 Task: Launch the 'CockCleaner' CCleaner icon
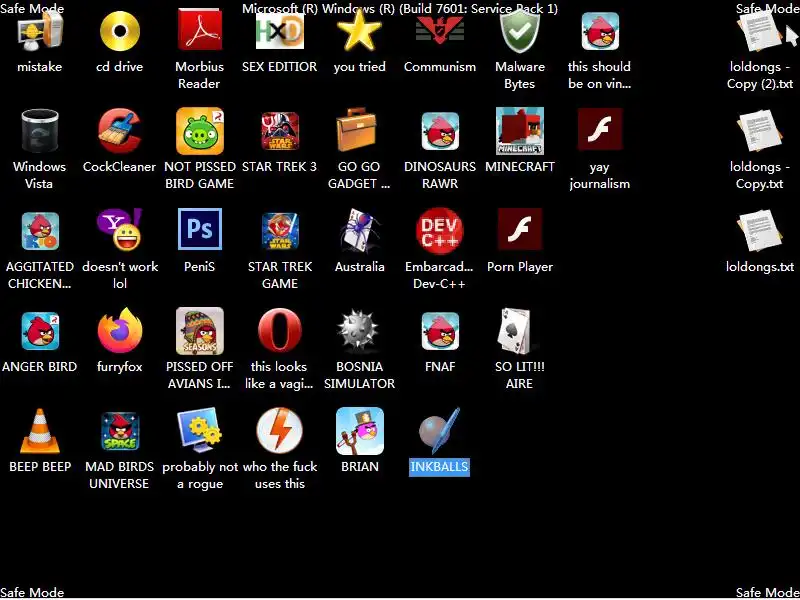click(x=119, y=131)
